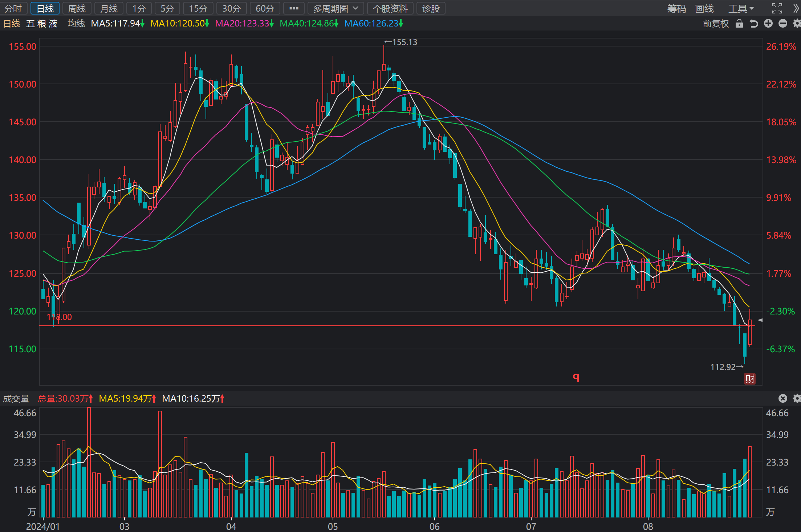Viewport: 801px width, 532px height.
Task: Click the 五粮液 stock name
Action: pos(42,24)
